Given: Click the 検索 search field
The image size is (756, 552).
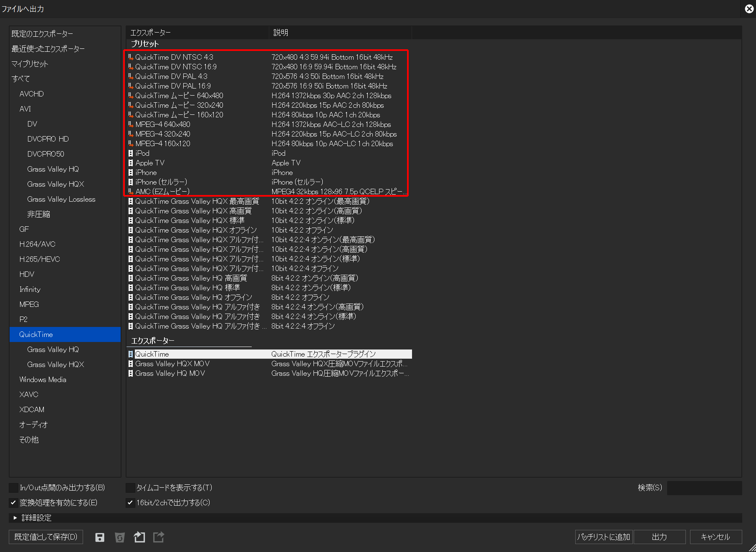Looking at the screenshot, I should tap(704, 488).
